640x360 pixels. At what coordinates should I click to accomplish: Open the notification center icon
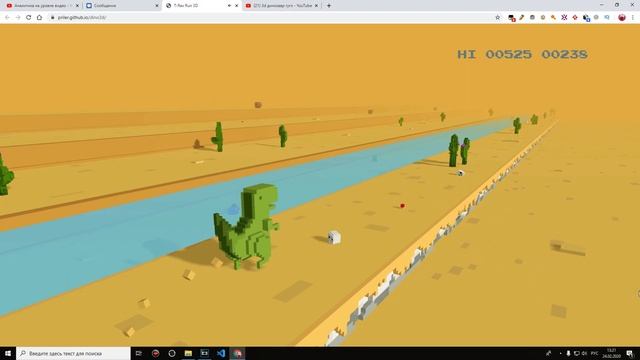(630, 353)
